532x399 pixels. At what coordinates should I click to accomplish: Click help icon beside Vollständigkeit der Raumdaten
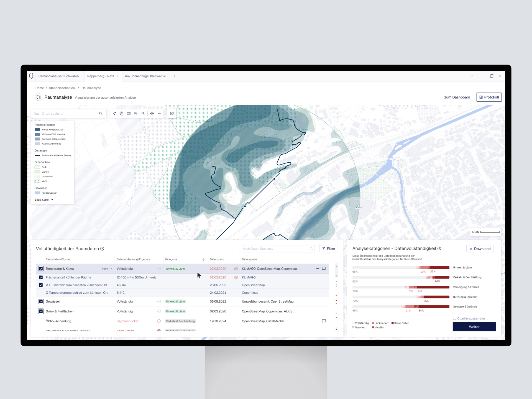click(x=102, y=249)
